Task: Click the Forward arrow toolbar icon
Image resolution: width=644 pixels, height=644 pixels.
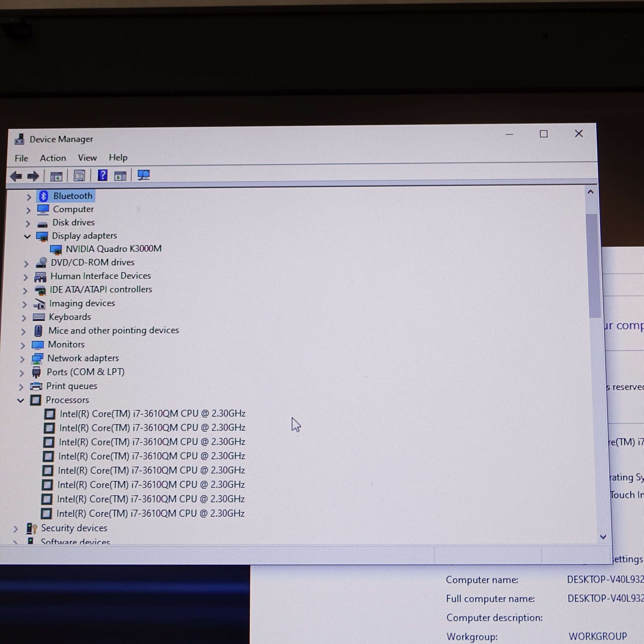Action: [x=33, y=176]
